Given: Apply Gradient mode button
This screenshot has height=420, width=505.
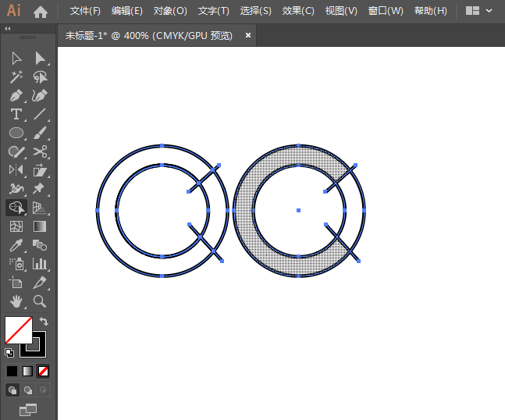Looking at the screenshot, I should pos(27,371).
